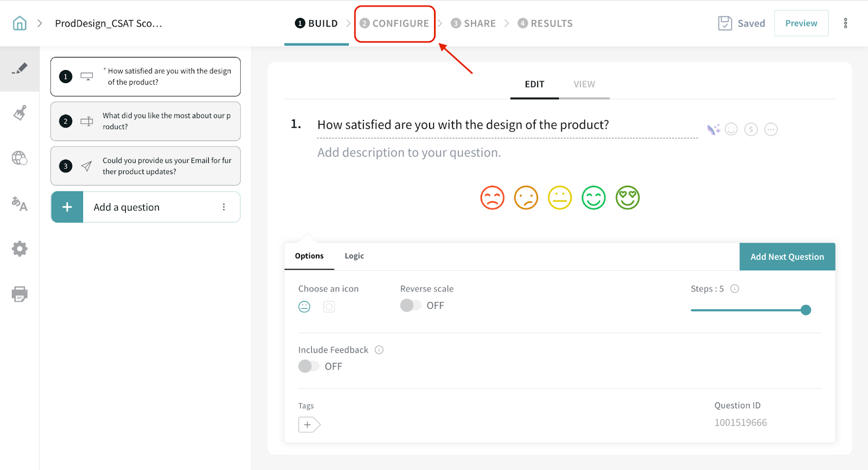868x470 pixels.
Task: Open the three-dot menu in top right
Action: [845, 23]
